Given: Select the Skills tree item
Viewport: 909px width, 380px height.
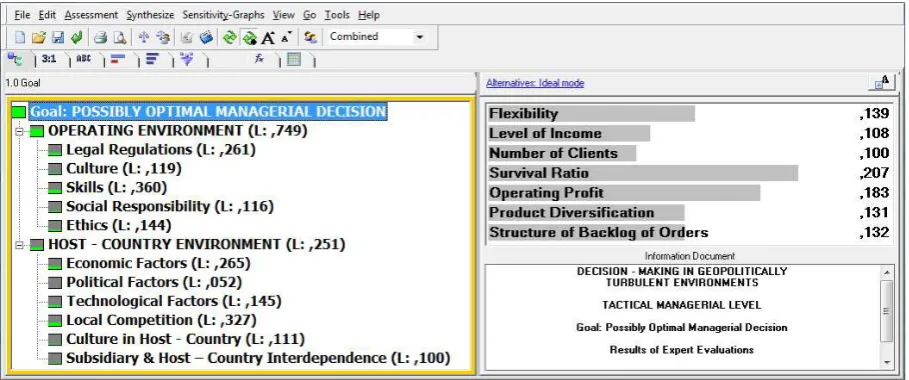Looking at the screenshot, I should (117, 187).
